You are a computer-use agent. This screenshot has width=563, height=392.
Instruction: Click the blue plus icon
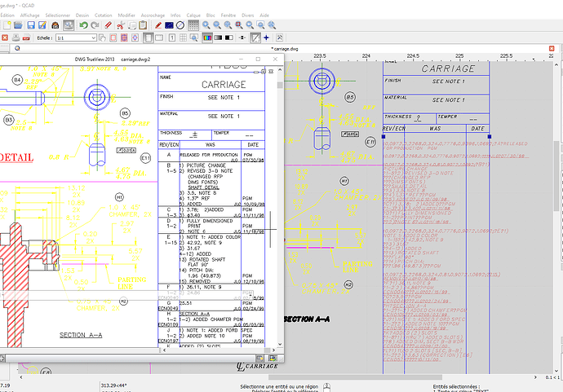pyautogui.click(x=267, y=37)
